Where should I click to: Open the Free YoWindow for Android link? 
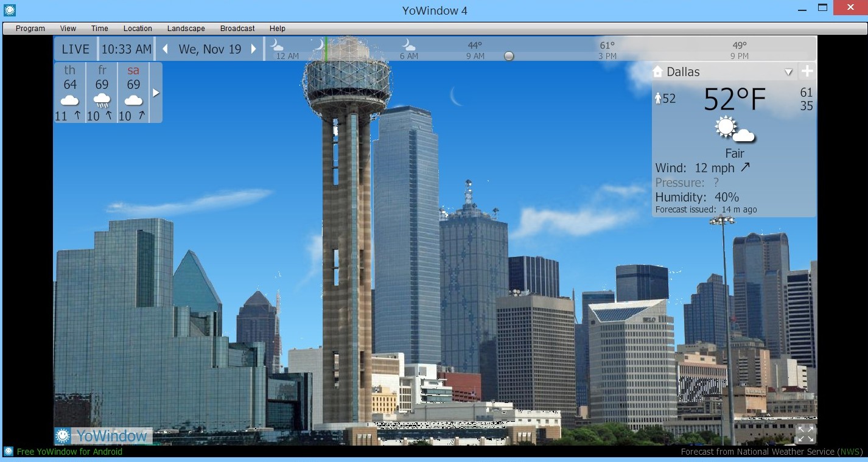(x=69, y=452)
